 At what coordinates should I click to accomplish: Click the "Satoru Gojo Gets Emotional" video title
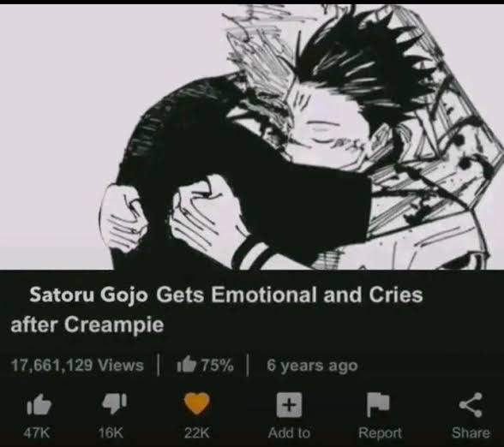pyautogui.click(x=217, y=310)
